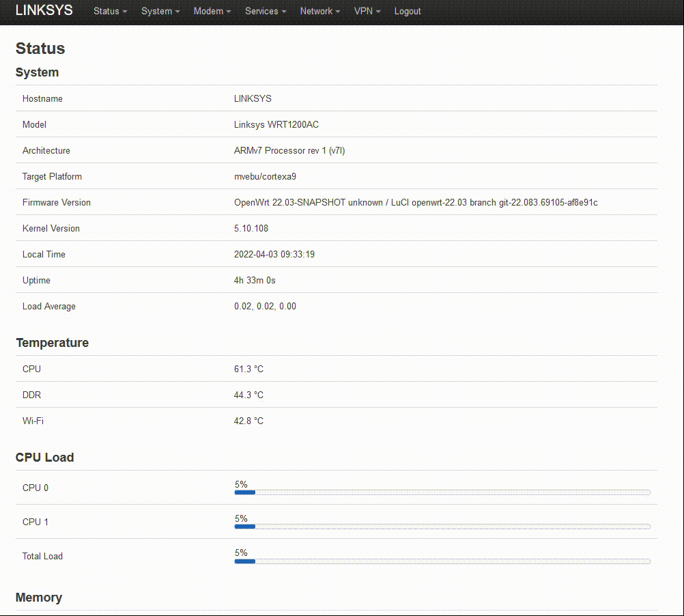The image size is (684, 616).
Task: Click the CPU Load section heading
Action: pos(44,457)
